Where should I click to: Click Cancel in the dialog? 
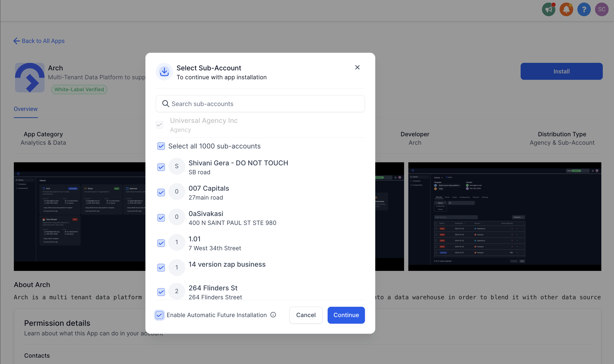(306, 315)
